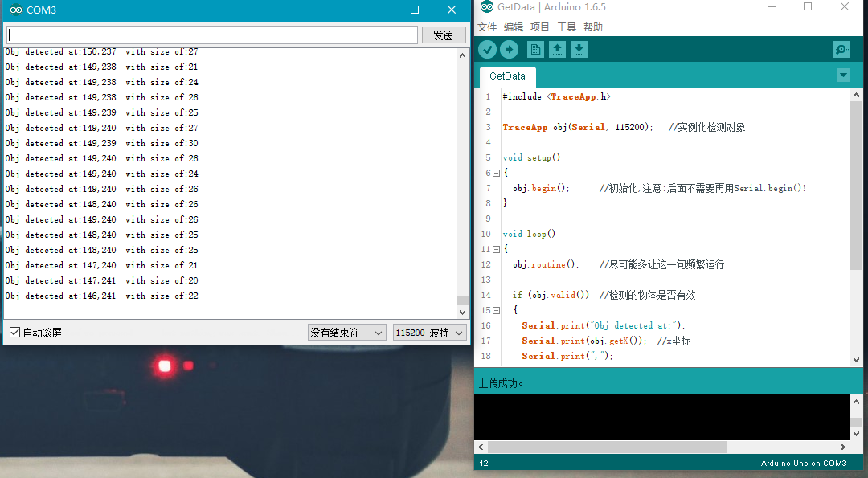
Task: Click the Verify (checkmark) sketch button
Action: coord(487,50)
